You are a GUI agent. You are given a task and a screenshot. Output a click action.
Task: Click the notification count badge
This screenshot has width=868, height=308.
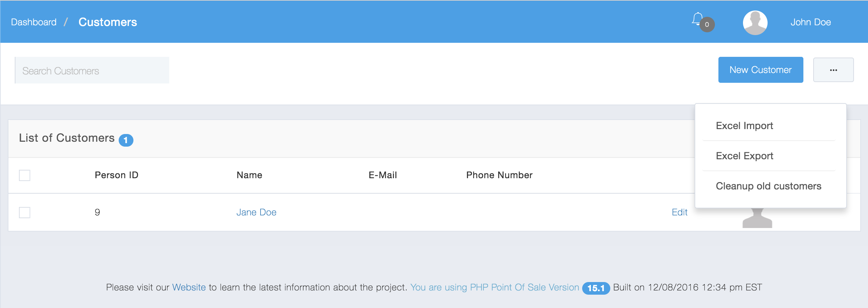(x=707, y=25)
